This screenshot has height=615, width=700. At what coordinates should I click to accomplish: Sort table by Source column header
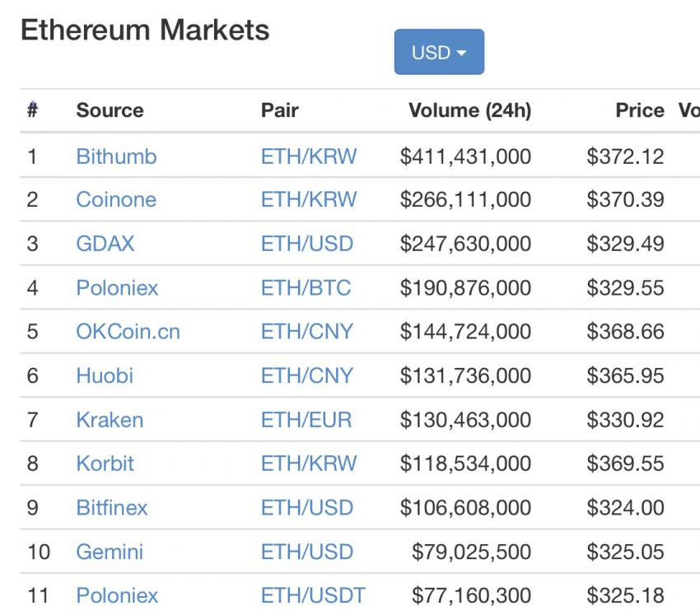click(x=110, y=109)
